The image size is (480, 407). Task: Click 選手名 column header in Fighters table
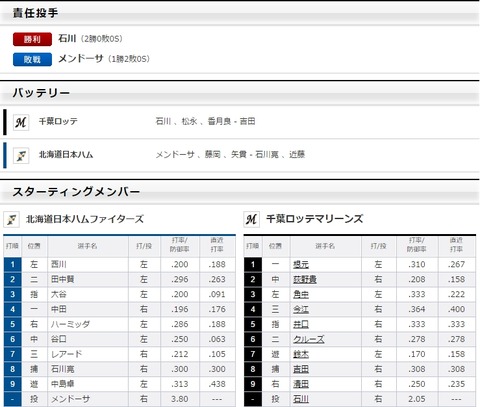coord(87,246)
